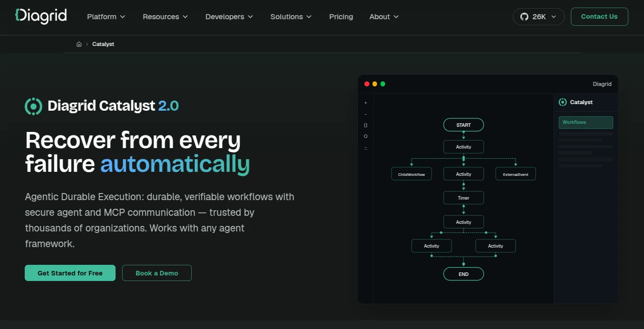Click the dots grid icon in diagram toolbar

(x=366, y=148)
